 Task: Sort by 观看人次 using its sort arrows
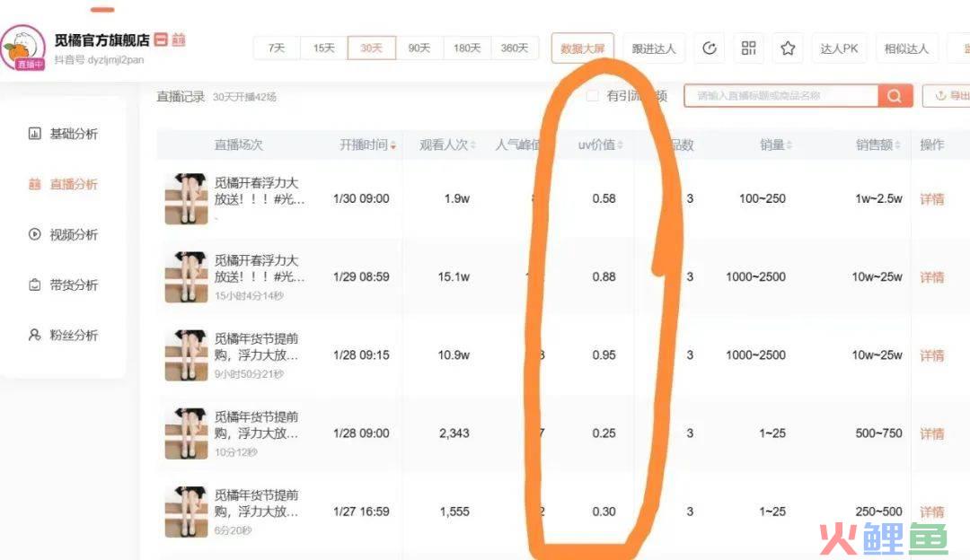click(x=473, y=145)
